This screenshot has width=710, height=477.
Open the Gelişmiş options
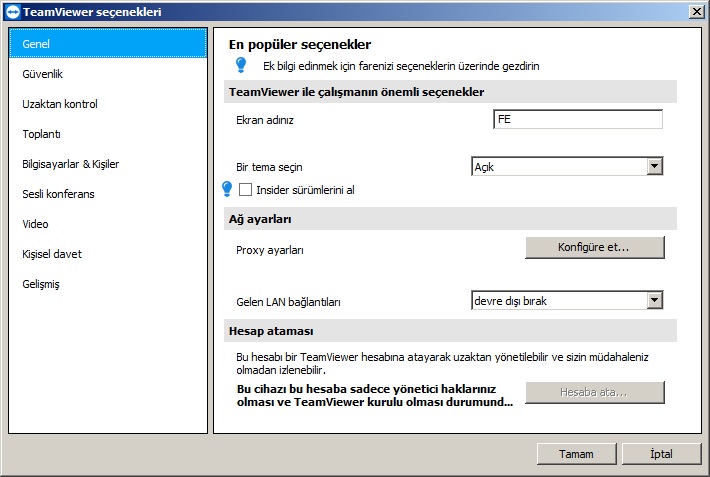tap(108, 284)
